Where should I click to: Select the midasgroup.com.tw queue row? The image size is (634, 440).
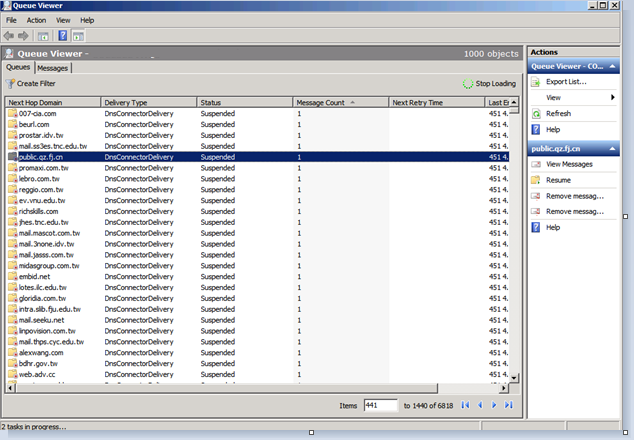[x=258, y=266]
